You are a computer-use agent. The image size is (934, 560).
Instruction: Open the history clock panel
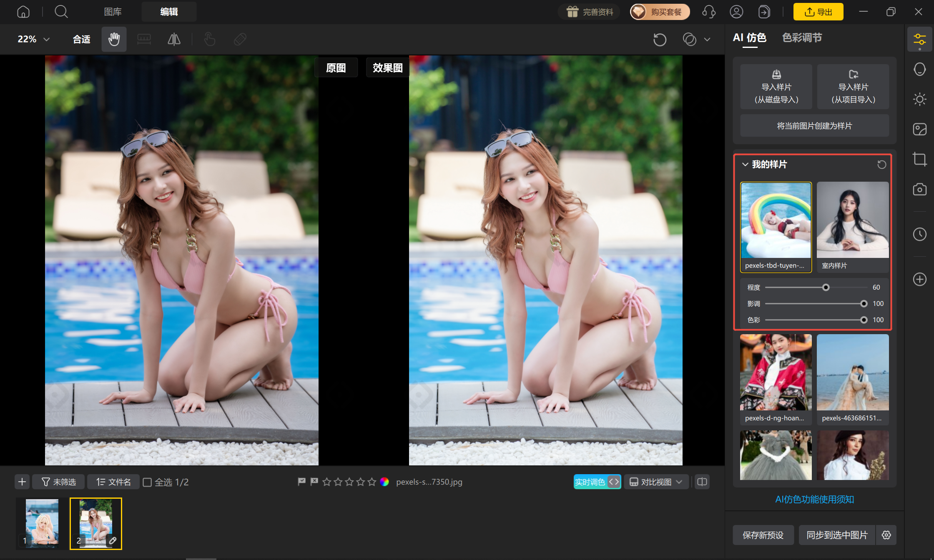(920, 234)
